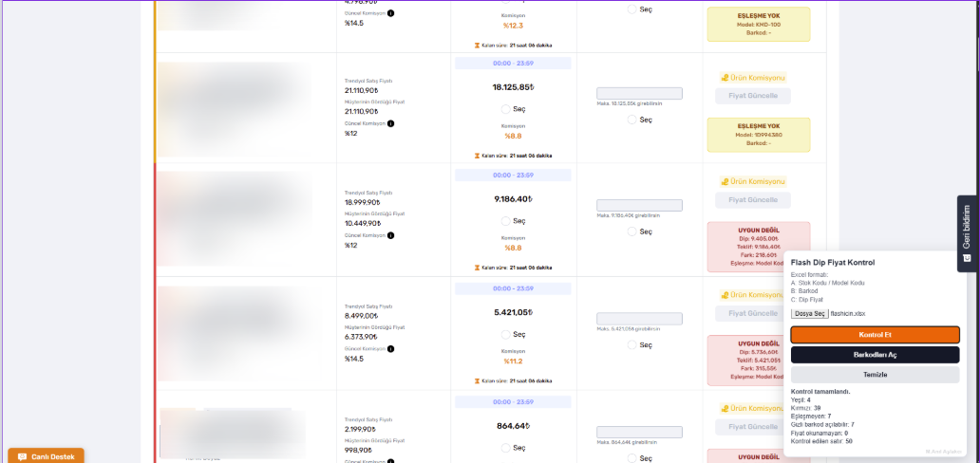Click Ürün Komisyonu label above Dip 9.405,00₺ box
This screenshot has width=980, height=463.
click(758, 182)
